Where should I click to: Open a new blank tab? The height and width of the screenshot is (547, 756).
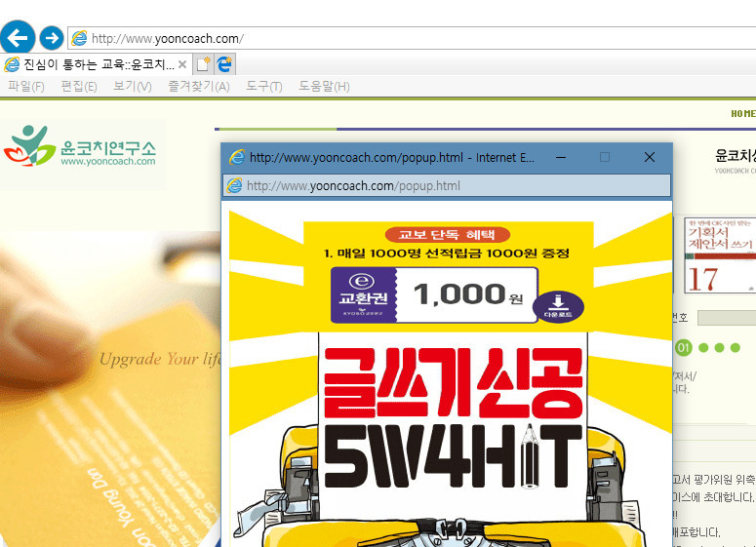click(x=203, y=64)
